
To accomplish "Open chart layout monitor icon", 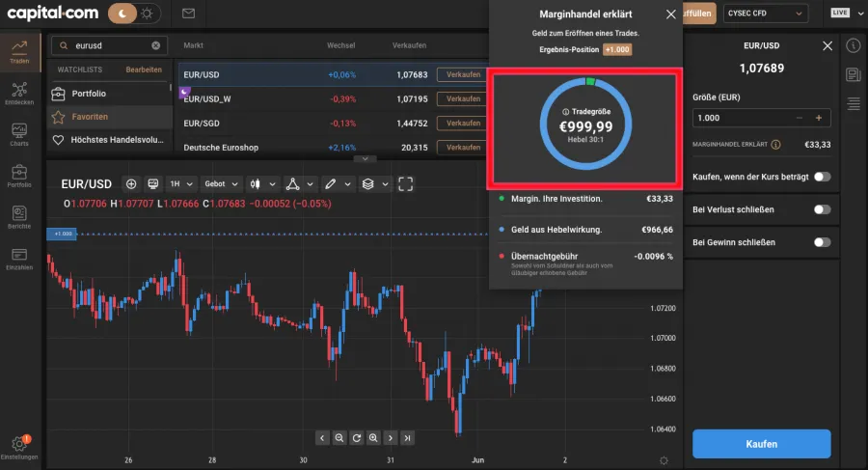I will (153, 184).
